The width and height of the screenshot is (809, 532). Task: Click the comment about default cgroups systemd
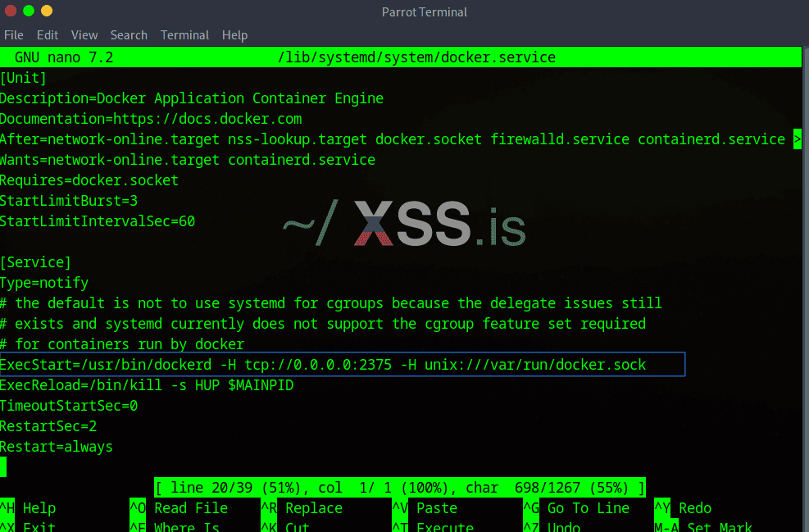(x=330, y=303)
